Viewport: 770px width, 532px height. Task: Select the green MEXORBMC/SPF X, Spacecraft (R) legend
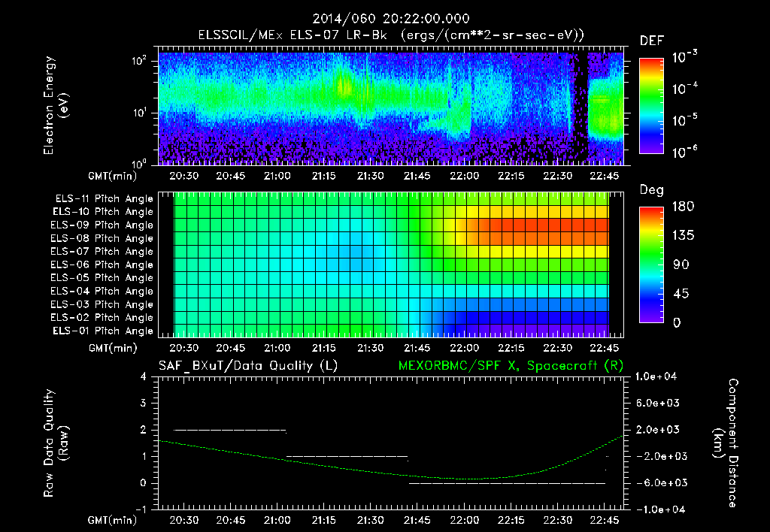[x=511, y=366]
